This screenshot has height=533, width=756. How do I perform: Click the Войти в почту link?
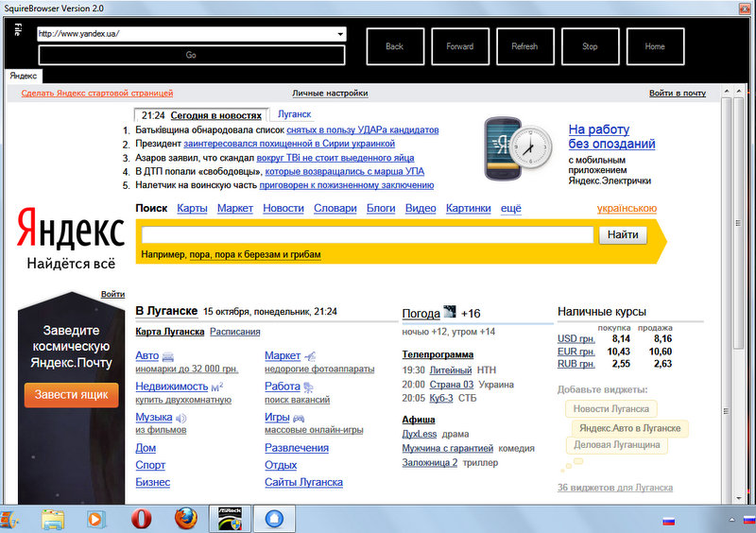(678, 94)
